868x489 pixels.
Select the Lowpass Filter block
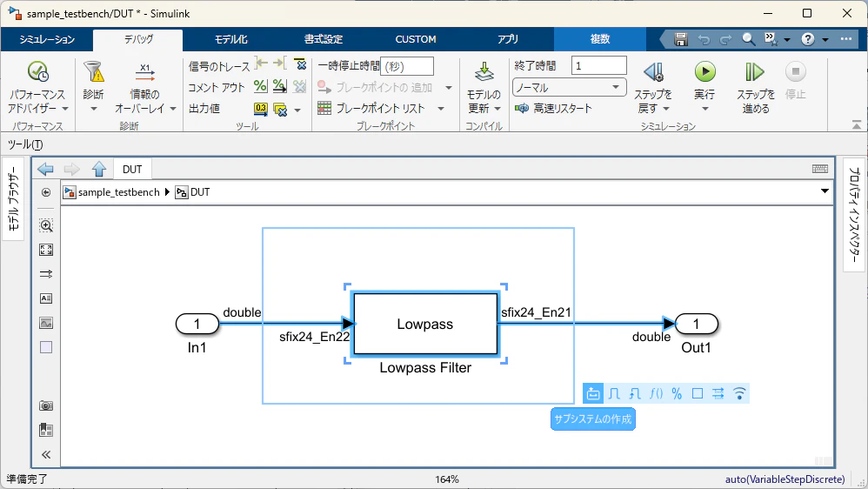pyautogui.click(x=425, y=324)
